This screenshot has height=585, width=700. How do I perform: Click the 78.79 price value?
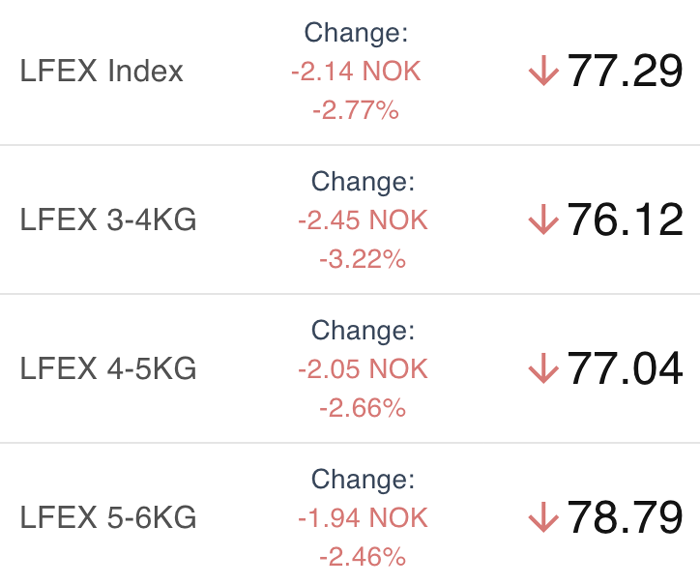625,517
